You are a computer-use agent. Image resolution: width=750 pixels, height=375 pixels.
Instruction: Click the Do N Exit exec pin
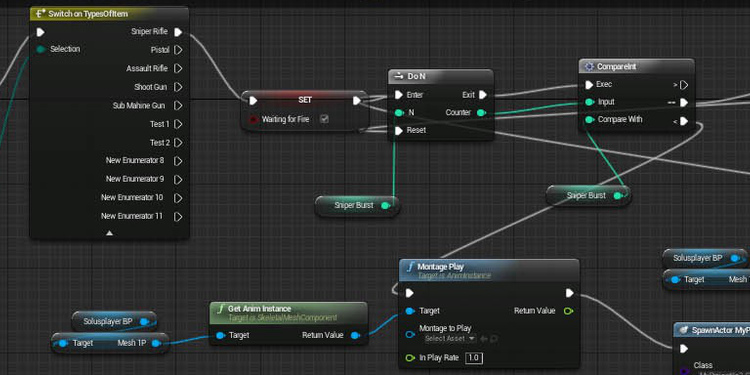483,95
